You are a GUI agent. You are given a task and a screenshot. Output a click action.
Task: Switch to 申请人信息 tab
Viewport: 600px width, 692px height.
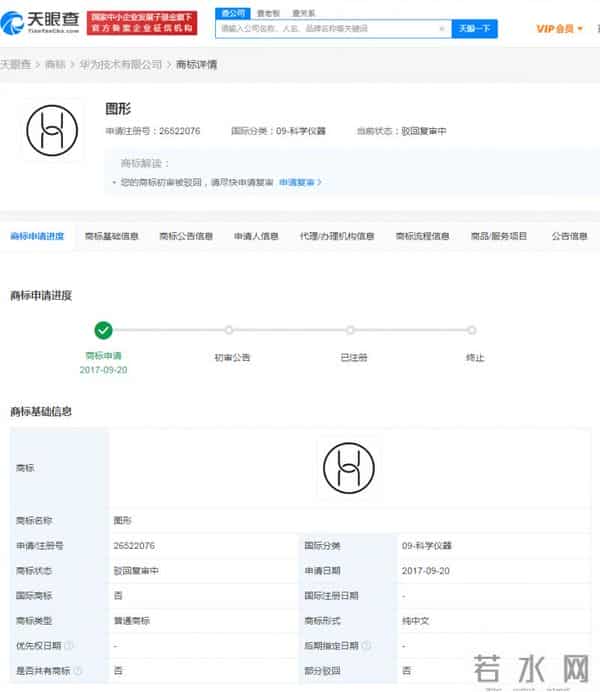click(x=256, y=236)
